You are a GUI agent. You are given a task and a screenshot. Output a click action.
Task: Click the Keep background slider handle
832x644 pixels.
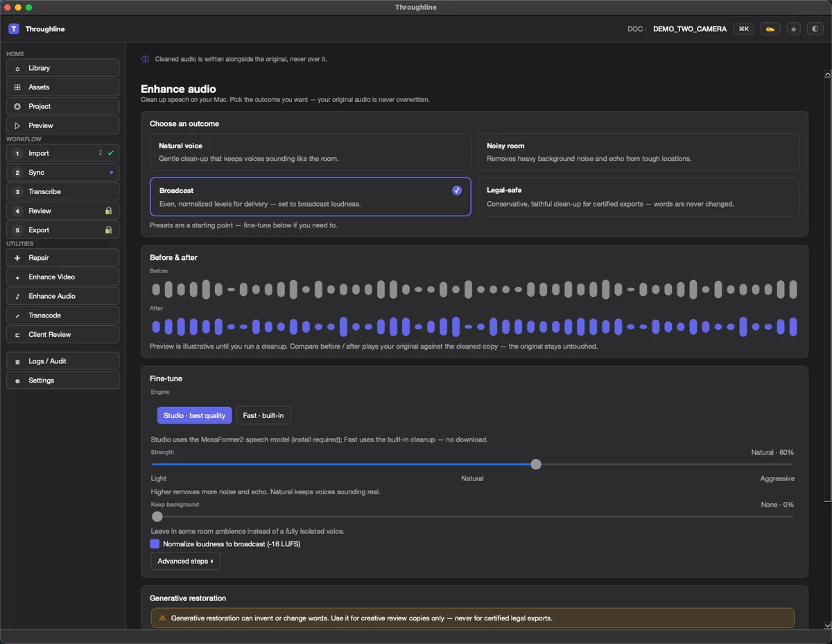tap(157, 516)
